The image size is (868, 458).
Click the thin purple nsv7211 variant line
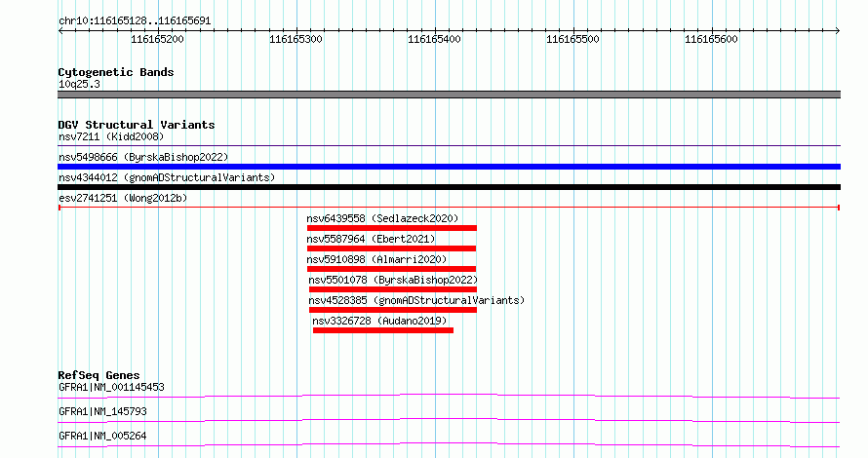pos(449,146)
